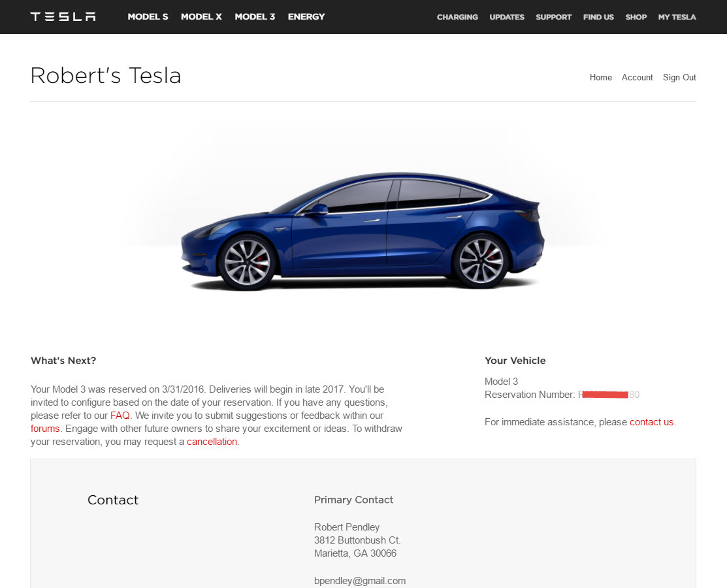This screenshot has width=727, height=588.
Task: Go to the Charging page
Action: click(x=457, y=17)
